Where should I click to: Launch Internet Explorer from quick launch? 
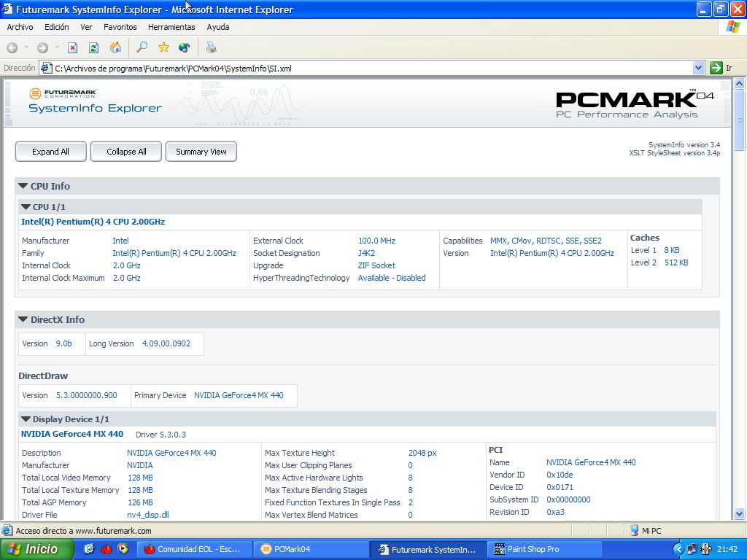click(x=89, y=549)
